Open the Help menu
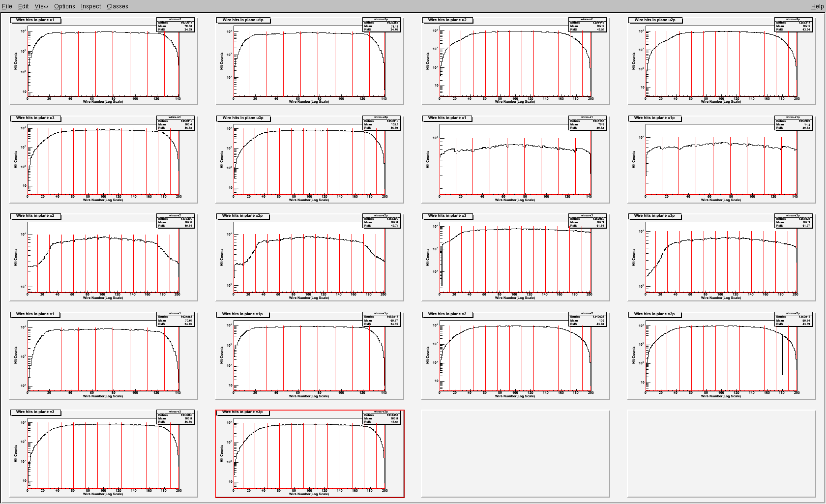 817,6
